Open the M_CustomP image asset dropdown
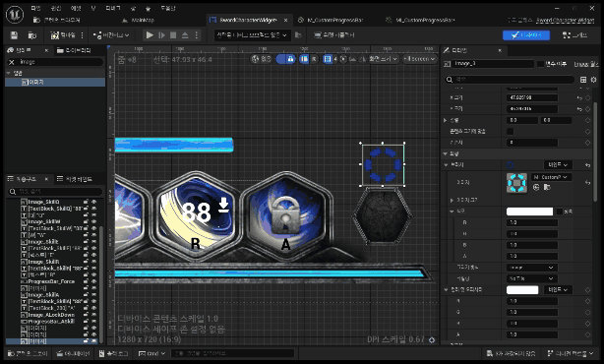The width and height of the screenshot is (604, 364). (551, 177)
